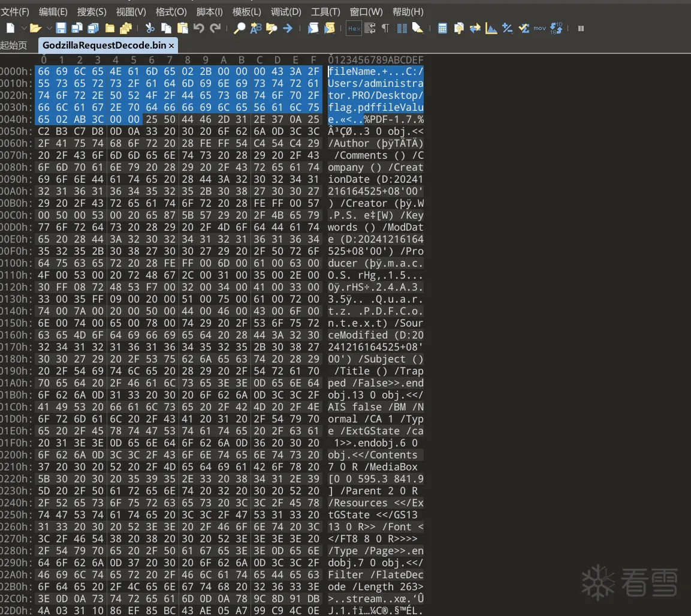This screenshot has width=691, height=616.
Task: Toggle the word wrap icon
Action: pyautogui.click(x=370, y=28)
